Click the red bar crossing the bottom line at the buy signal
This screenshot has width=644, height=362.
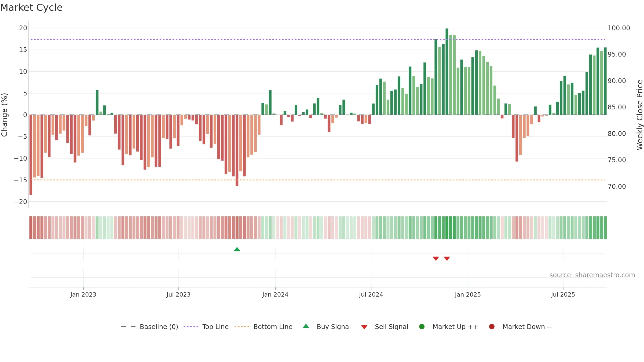tap(237, 150)
